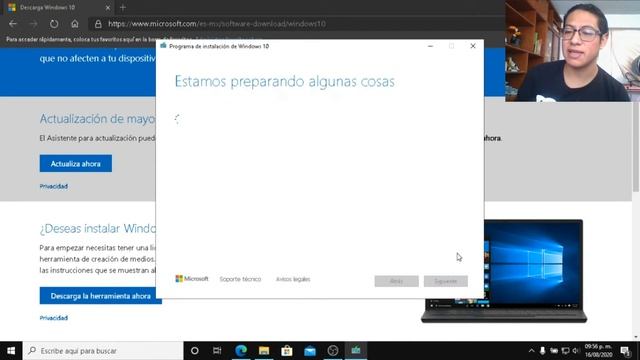Open a new browser tab
The height and width of the screenshot is (360, 640).
coord(123,7)
